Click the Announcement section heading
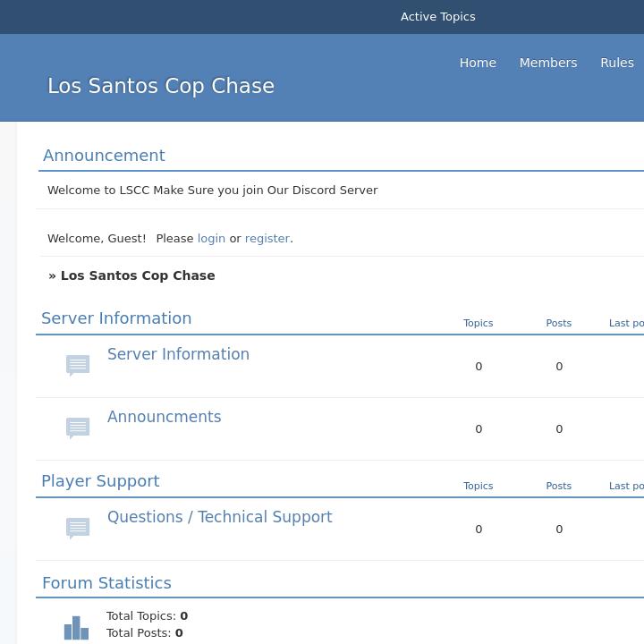Image resolution: width=644 pixels, height=644 pixels. point(104,156)
